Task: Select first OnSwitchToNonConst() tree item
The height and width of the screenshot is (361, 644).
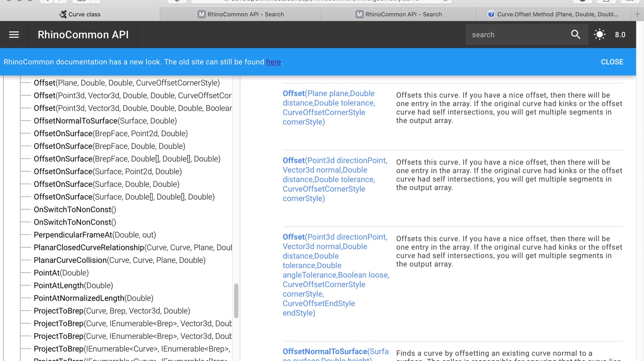Action: 75,210
